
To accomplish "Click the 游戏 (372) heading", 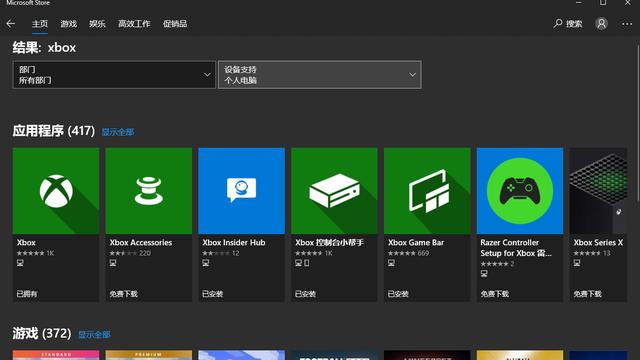I will point(42,333).
